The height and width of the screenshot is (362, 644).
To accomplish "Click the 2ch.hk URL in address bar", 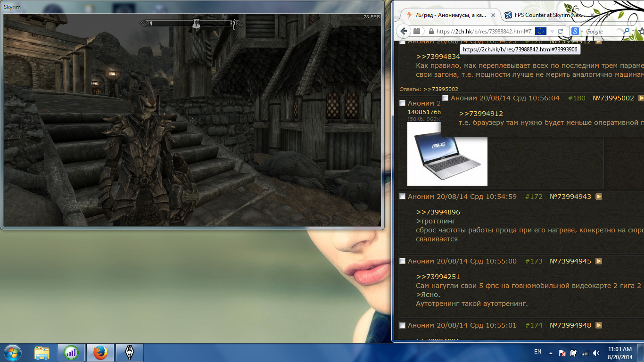I will coord(484,32).
